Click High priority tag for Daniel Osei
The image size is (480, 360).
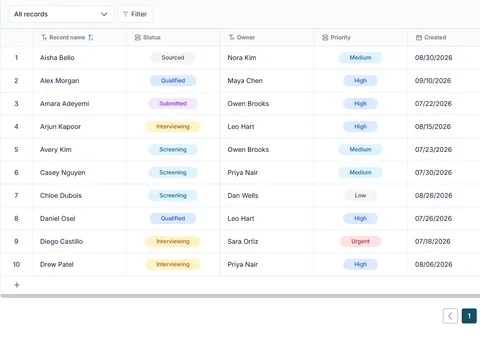point(360,219)
